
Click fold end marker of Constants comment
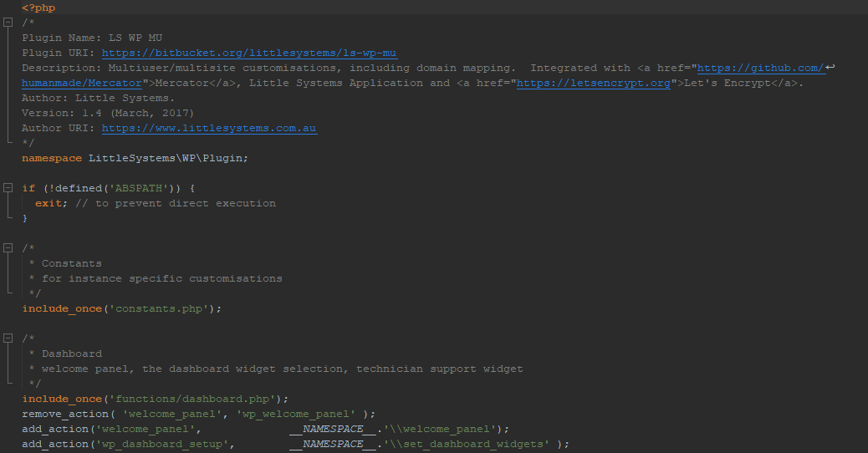8,293
